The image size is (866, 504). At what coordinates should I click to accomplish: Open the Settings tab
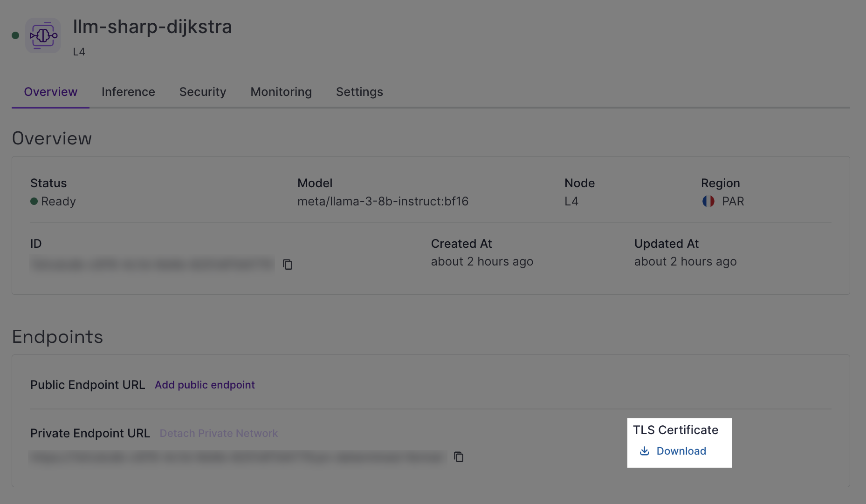(359, 92)
